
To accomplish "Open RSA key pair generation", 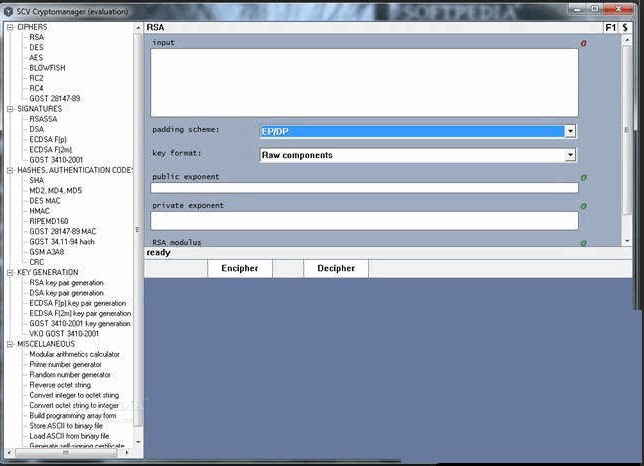I will click(x=67, y=283).
